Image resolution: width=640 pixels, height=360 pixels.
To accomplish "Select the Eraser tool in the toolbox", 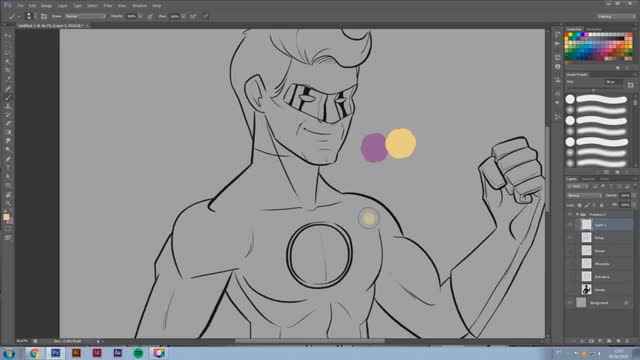I will tap(8, 124).
